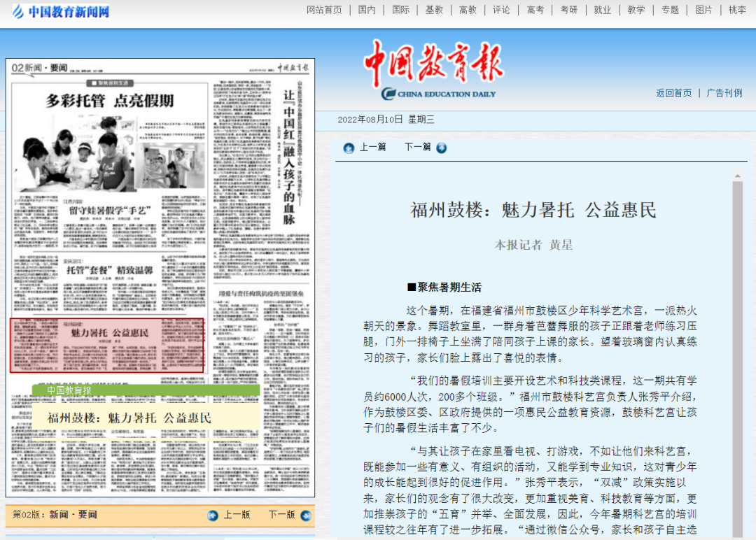Click the 中国教育新闻网 site logo
This screenshot has width=756, height=540.
pos(61,11)
